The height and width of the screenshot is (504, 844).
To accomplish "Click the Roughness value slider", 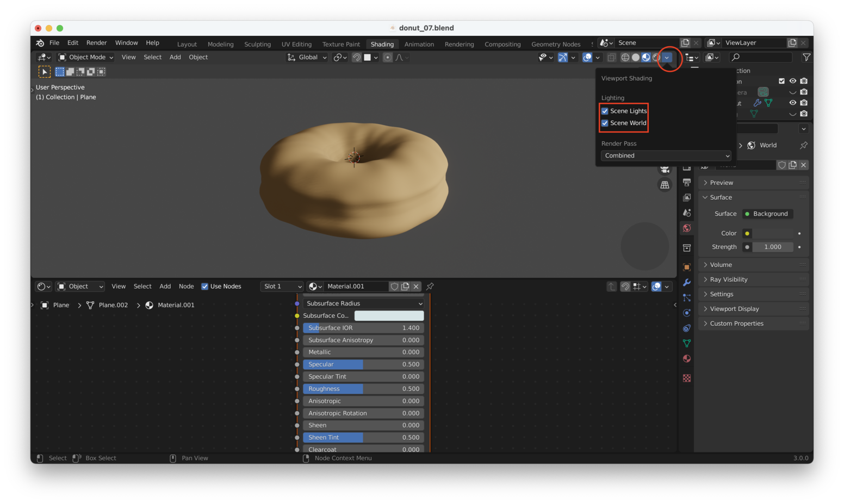I will [363, 388].
